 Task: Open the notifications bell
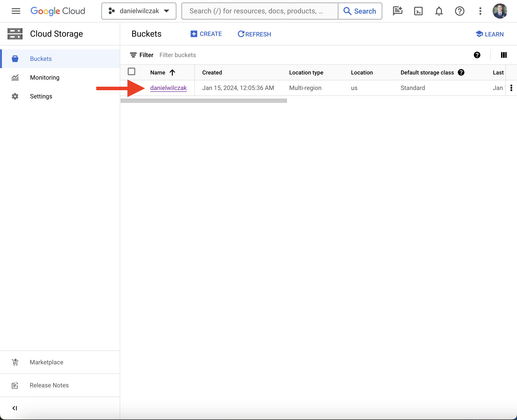439,11
